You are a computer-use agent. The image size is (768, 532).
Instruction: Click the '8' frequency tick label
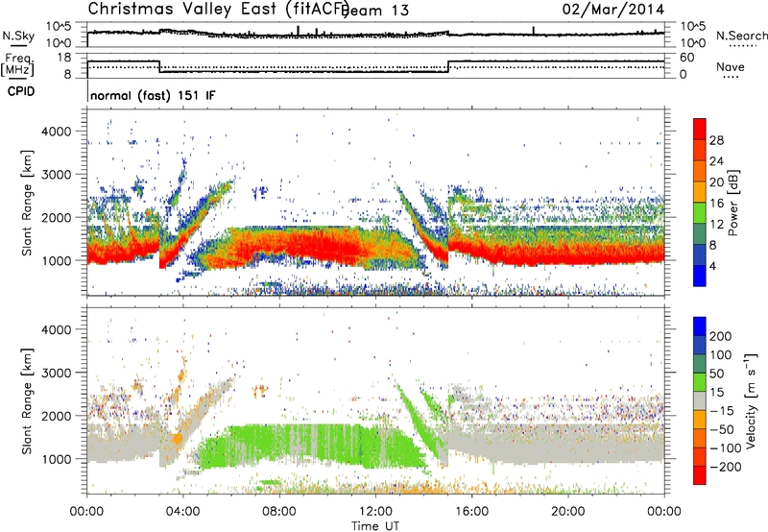[x=67, y=74]
